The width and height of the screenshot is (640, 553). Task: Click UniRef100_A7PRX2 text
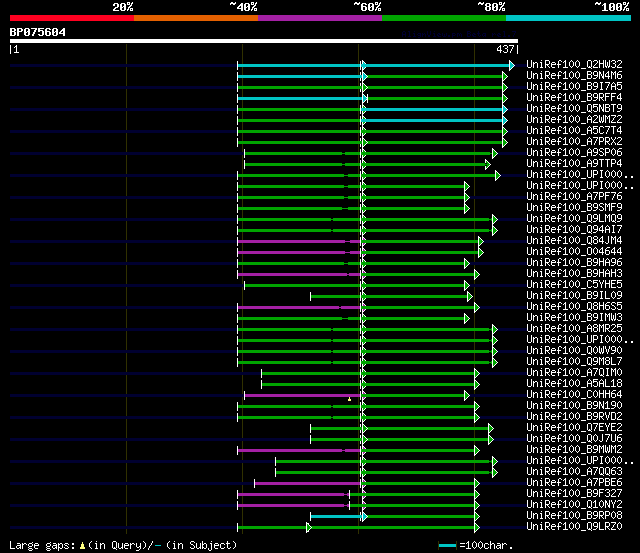coord(574,142)
